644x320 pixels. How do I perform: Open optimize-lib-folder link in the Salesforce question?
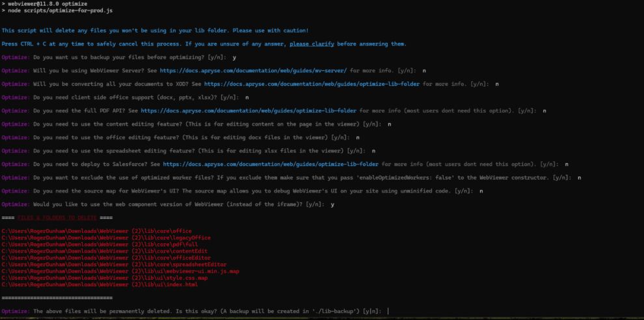[x=271, y=165]
